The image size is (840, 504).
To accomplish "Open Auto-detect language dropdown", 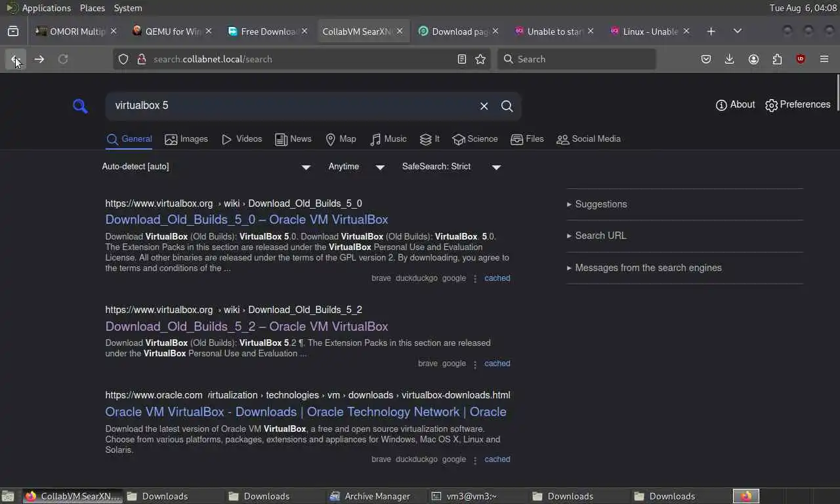I will click(206, 167).
